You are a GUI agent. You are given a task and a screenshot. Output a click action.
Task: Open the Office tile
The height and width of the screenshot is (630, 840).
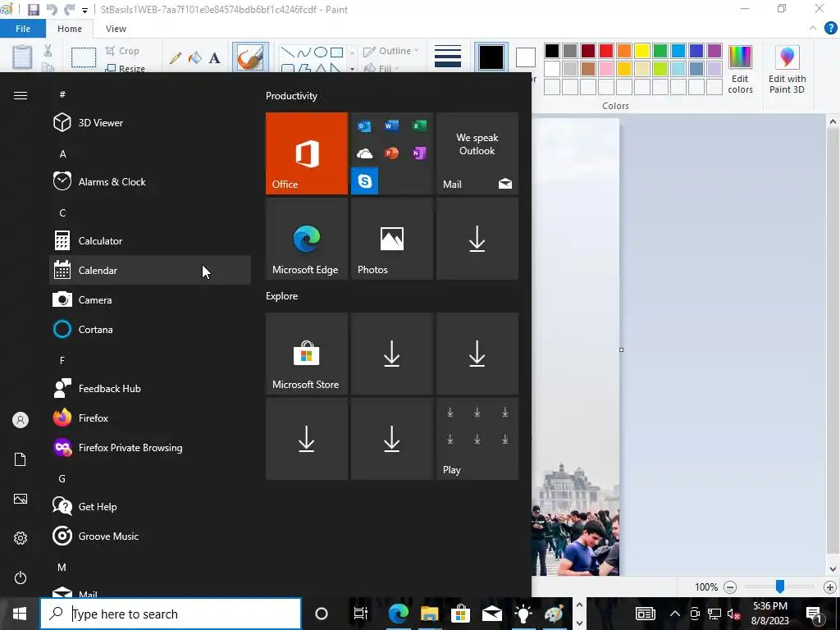(x=307, y=153)
